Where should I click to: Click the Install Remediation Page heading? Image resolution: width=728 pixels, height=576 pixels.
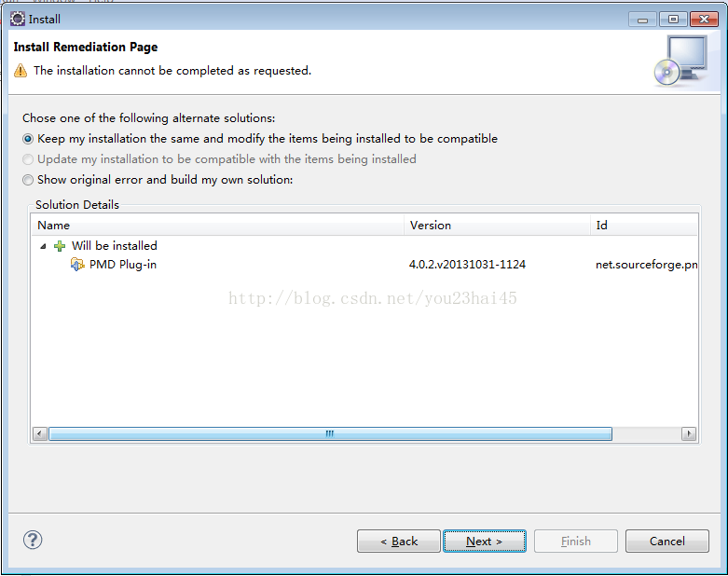[86, 47]
